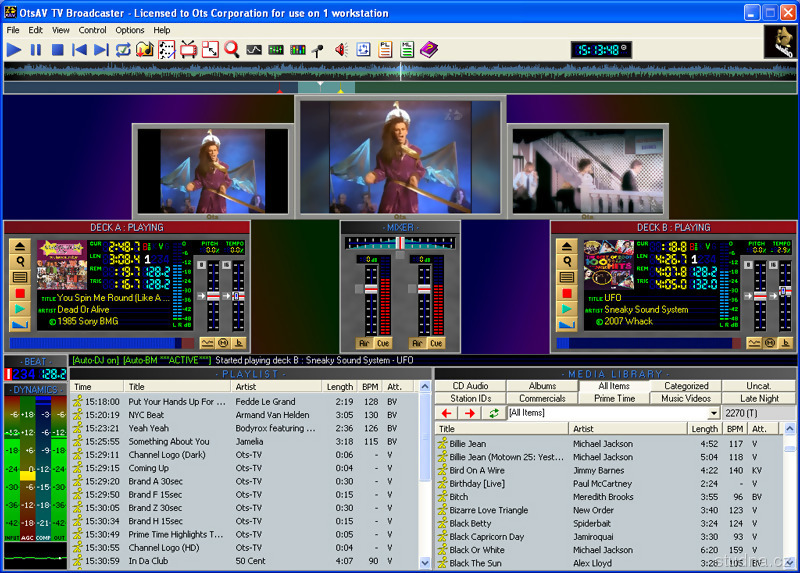This screenshot has height=573, width=800.
Task: Click the speaker mute icon in toolbar
Action: click(x=341, y=49)
